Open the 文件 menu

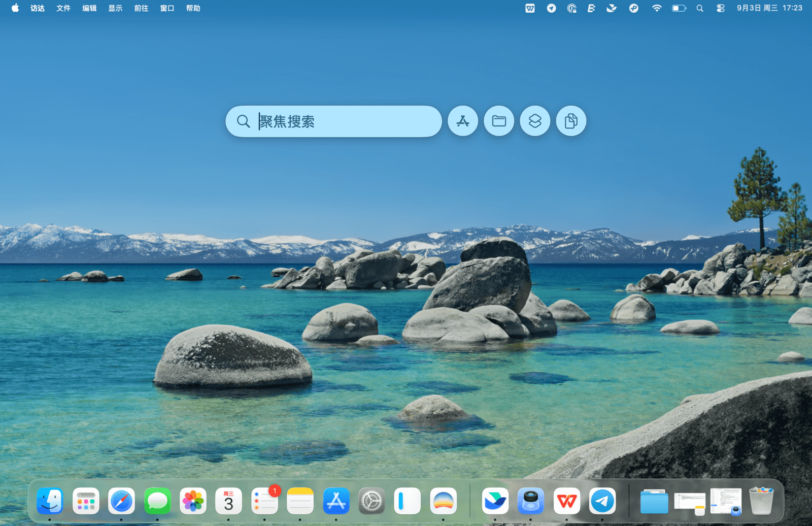(x=63, y=8)
